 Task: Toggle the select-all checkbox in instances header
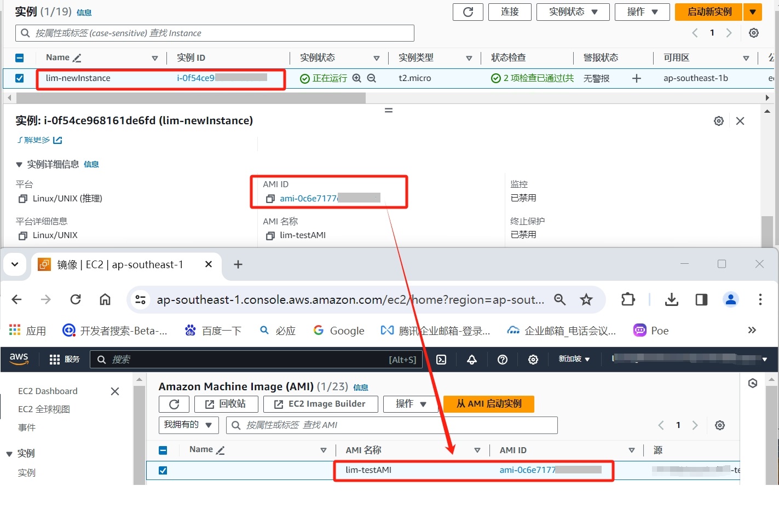20,57
